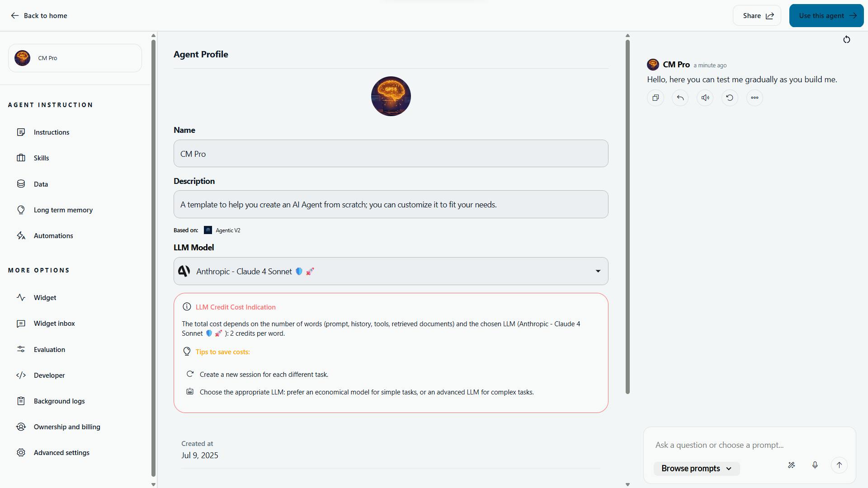This screenshot has height=488, width=868.
Task: Click the regenerate response icon
Action: pos(730,98)
